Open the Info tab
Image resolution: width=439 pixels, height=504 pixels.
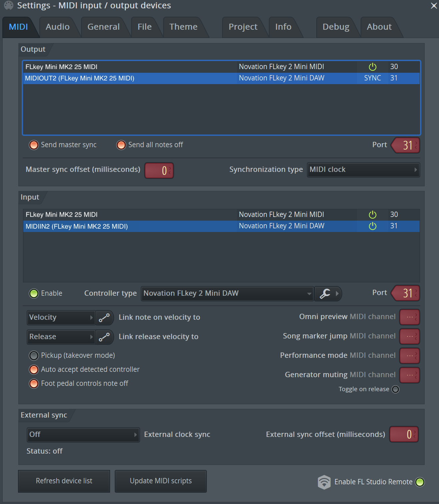283,27
